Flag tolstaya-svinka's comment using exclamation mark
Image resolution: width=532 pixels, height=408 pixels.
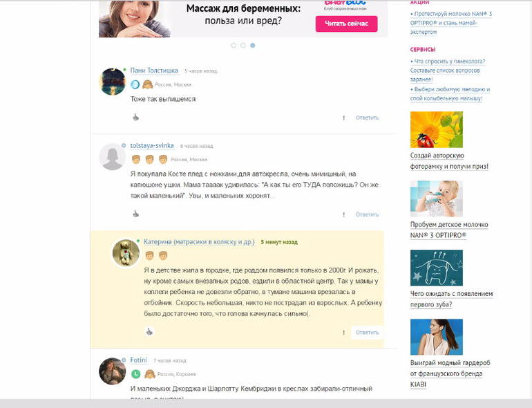(x=343, y=214)
